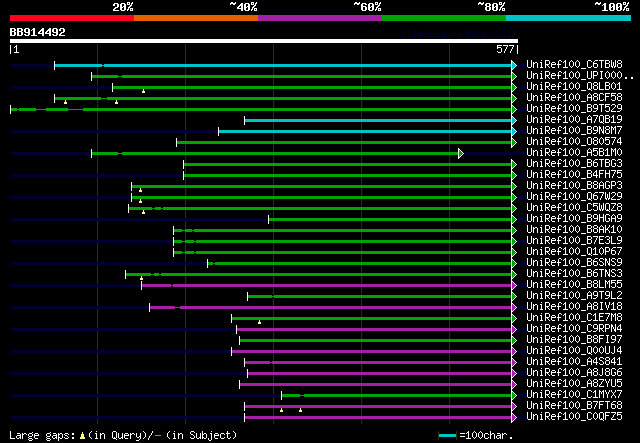Select the UniRef100_B9N8M7 label
Image resolution: width=640 pixels, height=443 pixels.
tap(574, 130)
